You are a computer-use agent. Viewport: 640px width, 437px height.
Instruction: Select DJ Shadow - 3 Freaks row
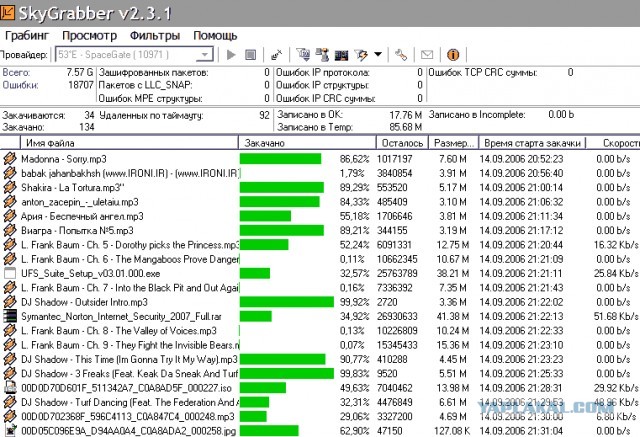point(130,374)
